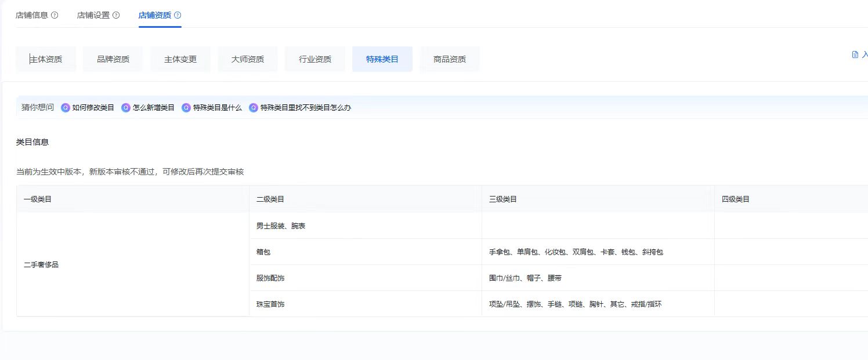Click the help icon beside 店铺信息
Screen dimensions: 868x360
55,16
